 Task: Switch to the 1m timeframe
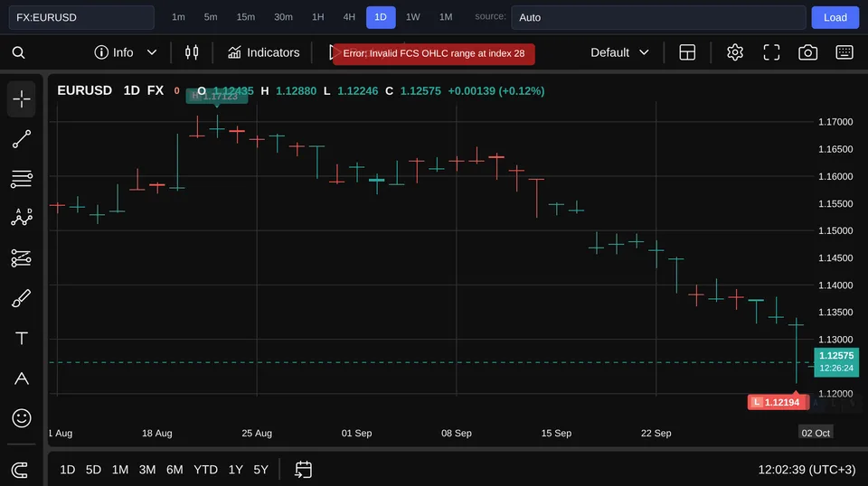(178, 17)
